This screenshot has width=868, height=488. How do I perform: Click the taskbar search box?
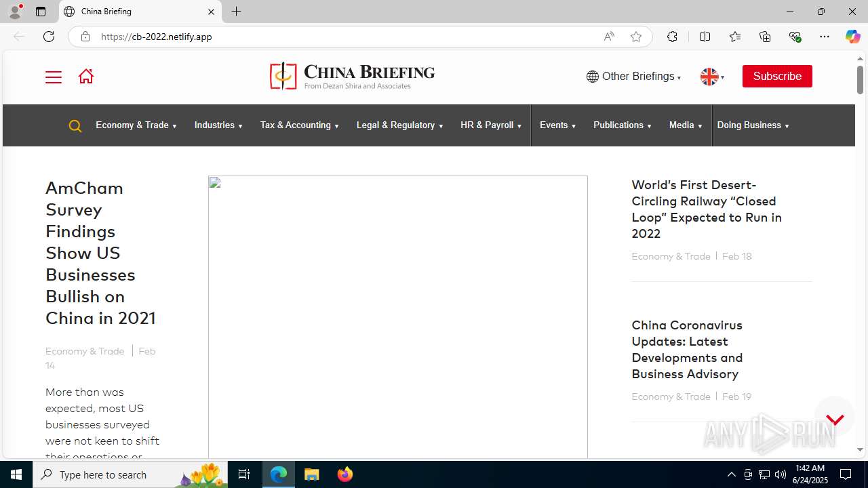click(x=131, y=474)
